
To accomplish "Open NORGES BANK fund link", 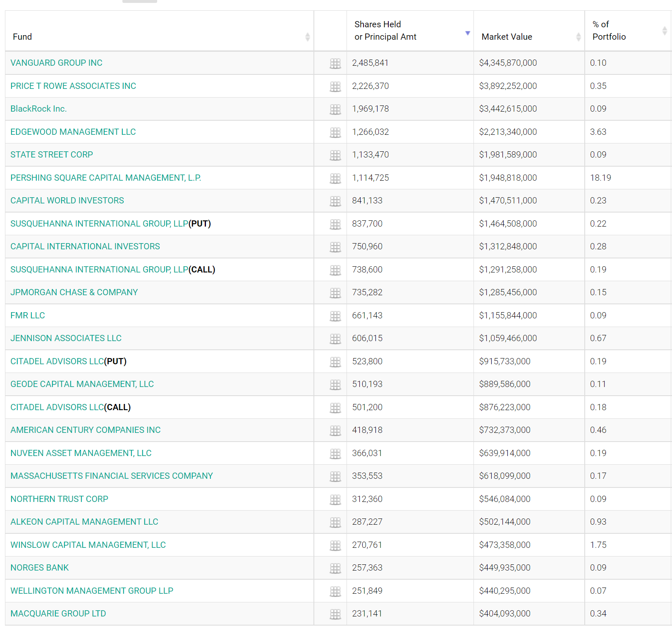I will 40,568.
